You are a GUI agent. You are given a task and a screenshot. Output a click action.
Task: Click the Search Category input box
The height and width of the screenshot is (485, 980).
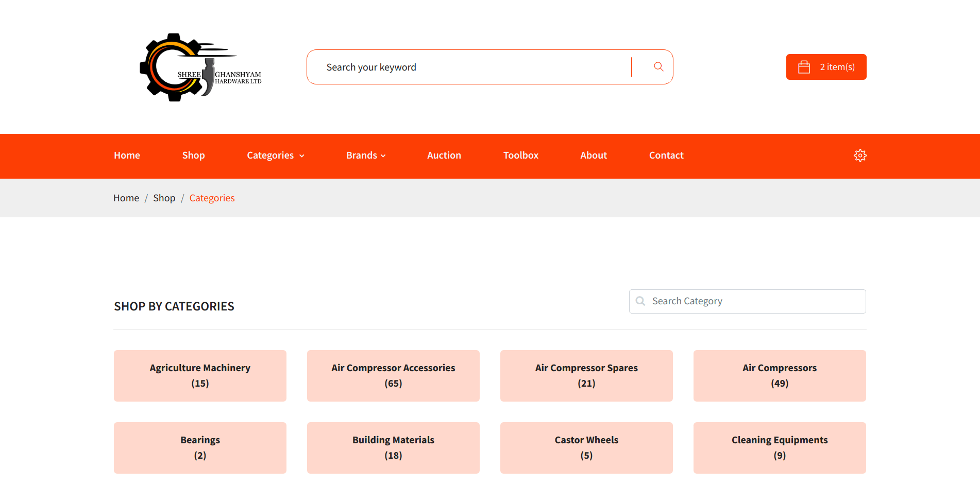(747, 301)
